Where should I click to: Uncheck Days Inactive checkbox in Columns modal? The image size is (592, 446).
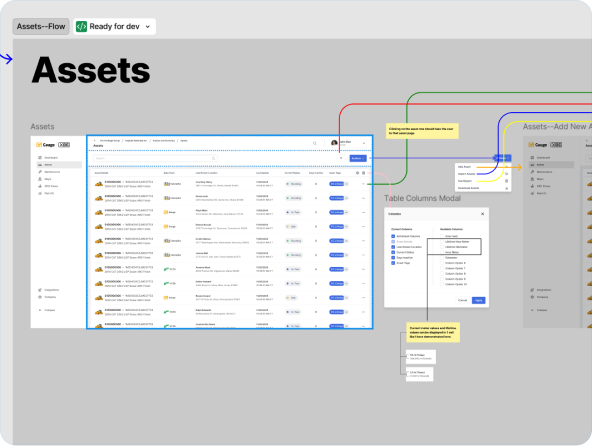coord(393,258)
